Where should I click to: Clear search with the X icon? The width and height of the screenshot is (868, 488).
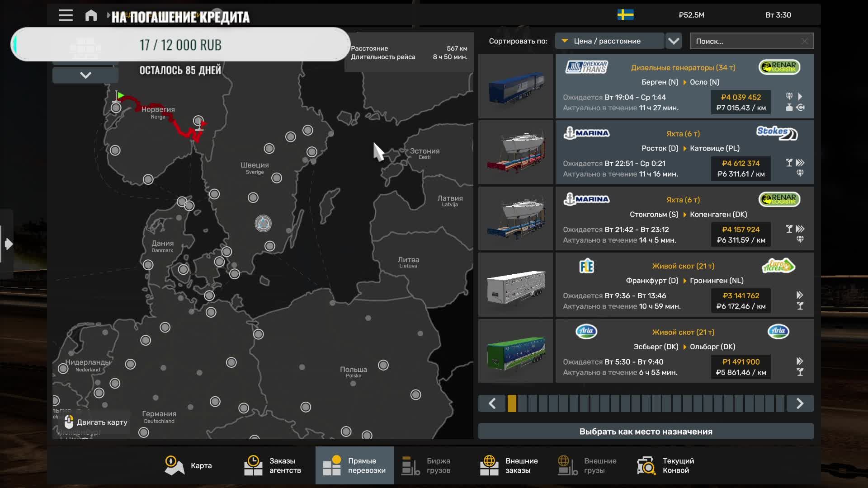pos(804,41)
